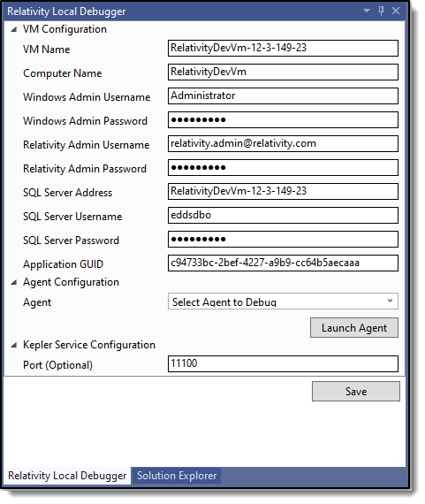The width and height of the screenshot is (425, 504).
Task: Collapse the VM Configuration section
Action: tap(14, 29)
